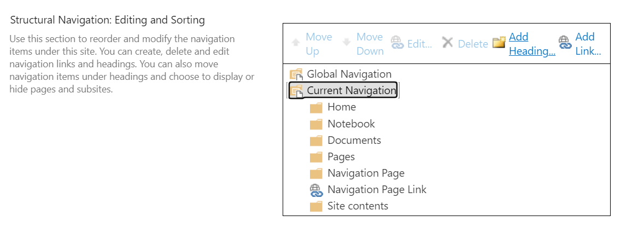
Task: Select the Current Navigation tree node
Action: click(352, 90)
